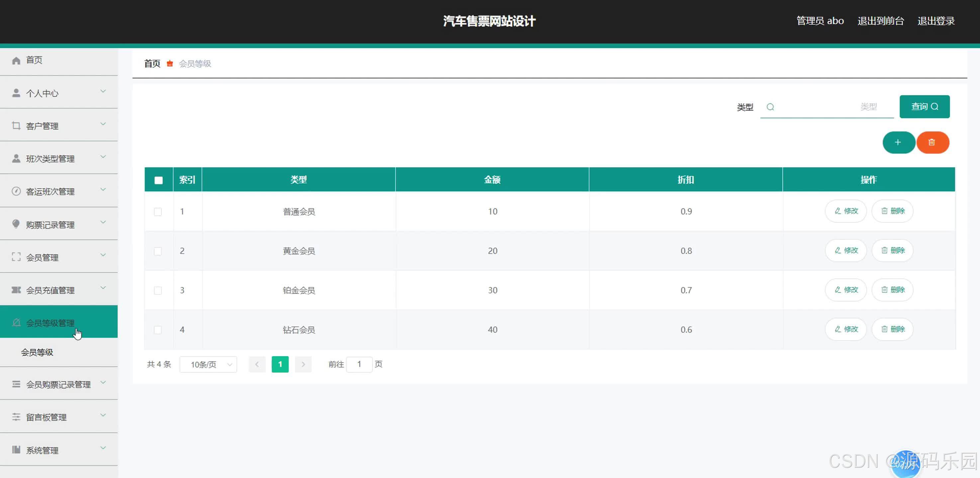
Task: Check the row checkbox for 普通会员
Action: tap(158, 212)
